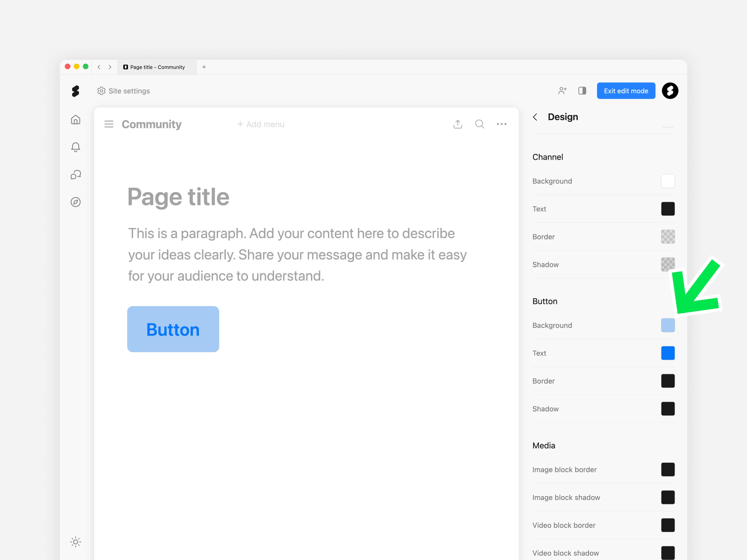Open a new browser tab
This screenshot has width=747, height=560.
click(204, 67)
